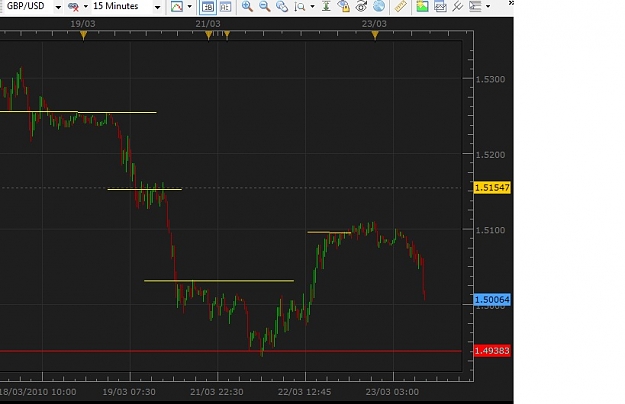Viewport: 625px width, 404px height.
Task: Expand the list panel dropdown arrow
Action: [488, 6]
